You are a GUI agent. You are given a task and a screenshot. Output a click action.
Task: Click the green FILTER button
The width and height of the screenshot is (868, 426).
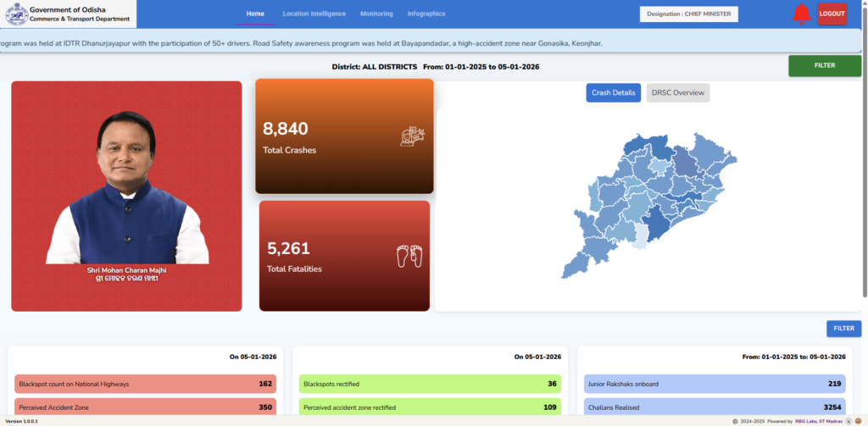point(825,66)
